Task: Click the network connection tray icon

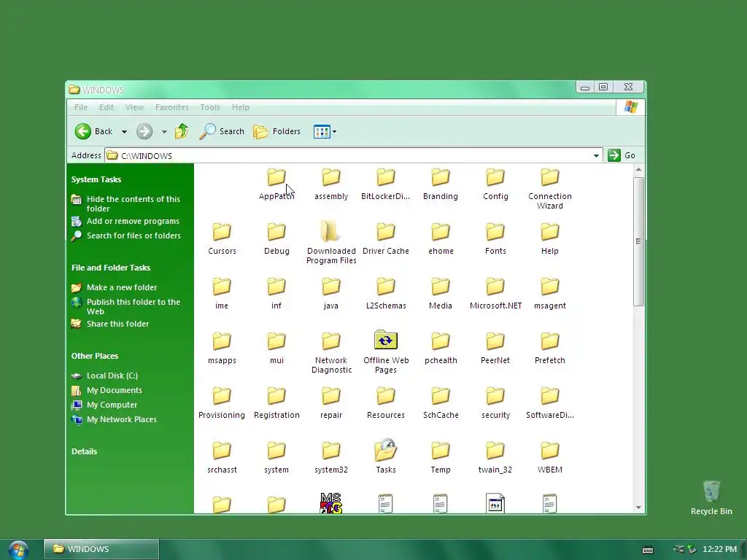Action: pyautogui.click(x=679, y=549)
